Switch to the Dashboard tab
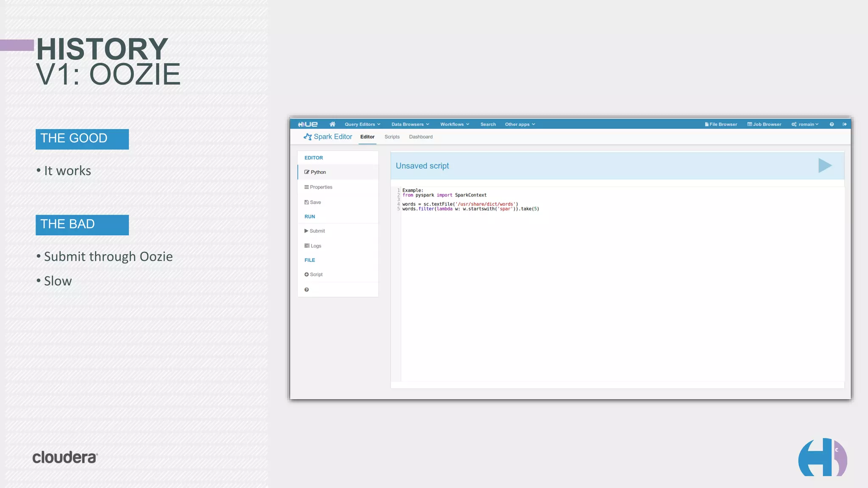 click(420, 137)
